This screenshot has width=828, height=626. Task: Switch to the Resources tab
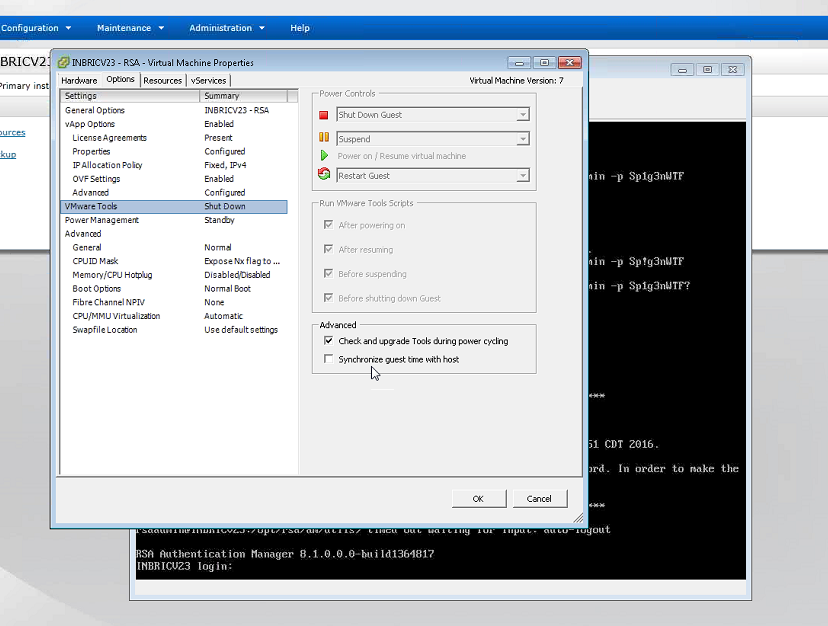coord(162,79)
